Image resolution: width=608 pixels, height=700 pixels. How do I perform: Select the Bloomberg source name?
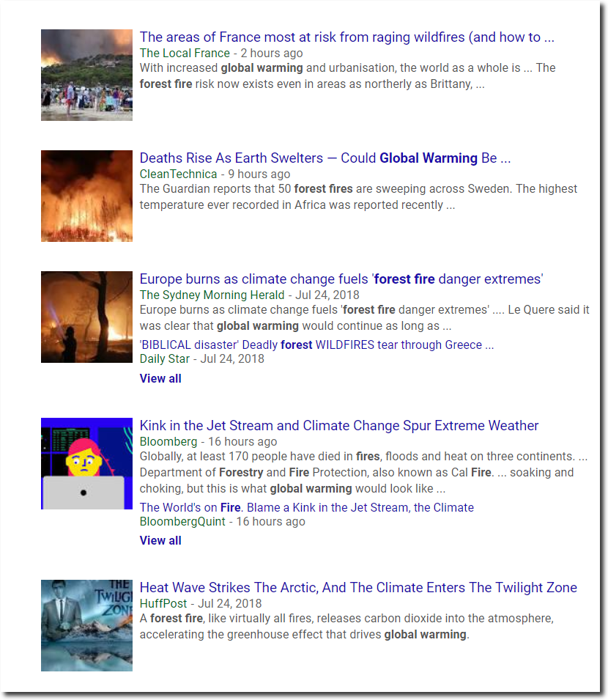pos(168,441)
